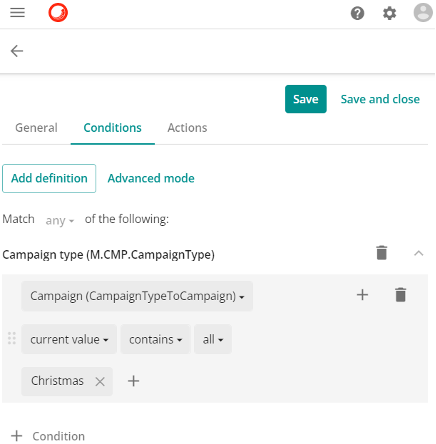The width and height of the screenshot is (436, 444).
Task: Go back using the left arrow
Action: [x=17, y=51]
